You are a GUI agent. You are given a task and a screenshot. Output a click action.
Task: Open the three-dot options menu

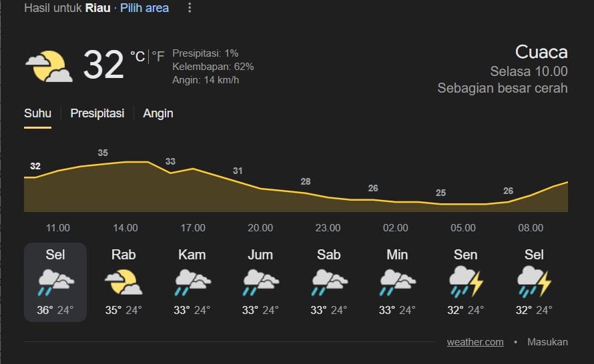click(x=190, y=8)
